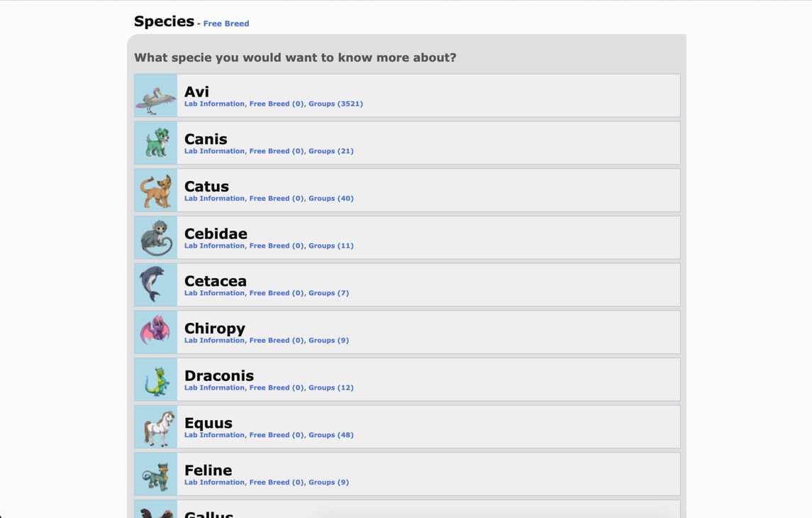Click the Cetacea Groups (7) link
The image size is (812, 518).
tap(329, 293)
